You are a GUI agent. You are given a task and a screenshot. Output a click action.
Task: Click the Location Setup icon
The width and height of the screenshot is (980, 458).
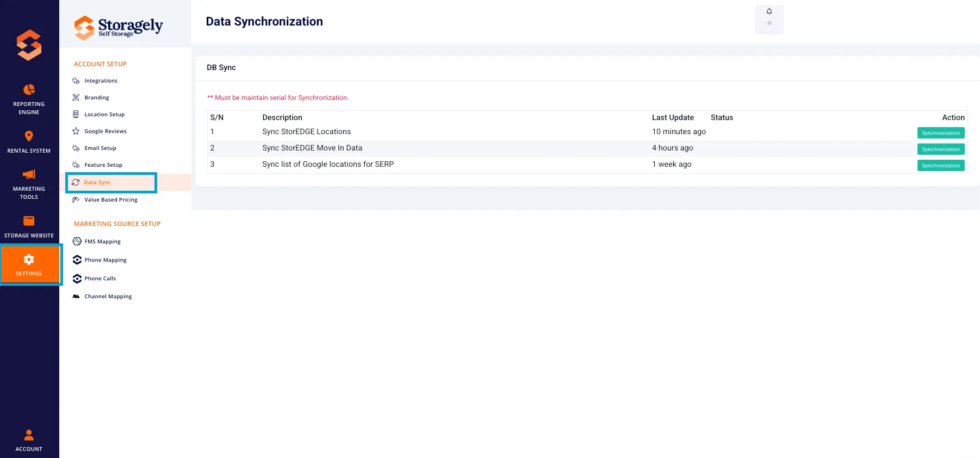click(x=76, y=115)
